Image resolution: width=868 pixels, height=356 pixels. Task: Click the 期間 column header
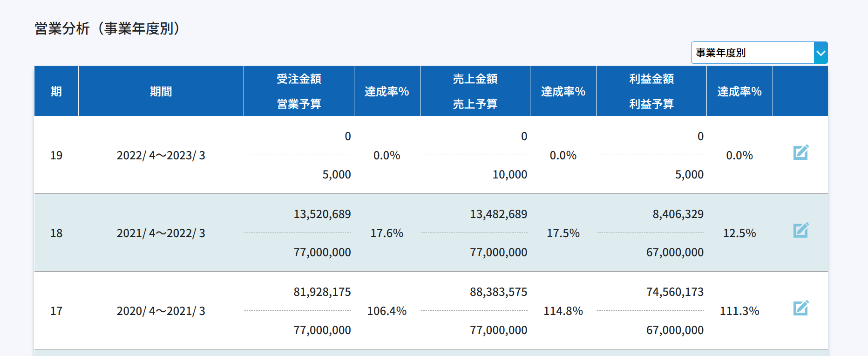click(161, 91)
